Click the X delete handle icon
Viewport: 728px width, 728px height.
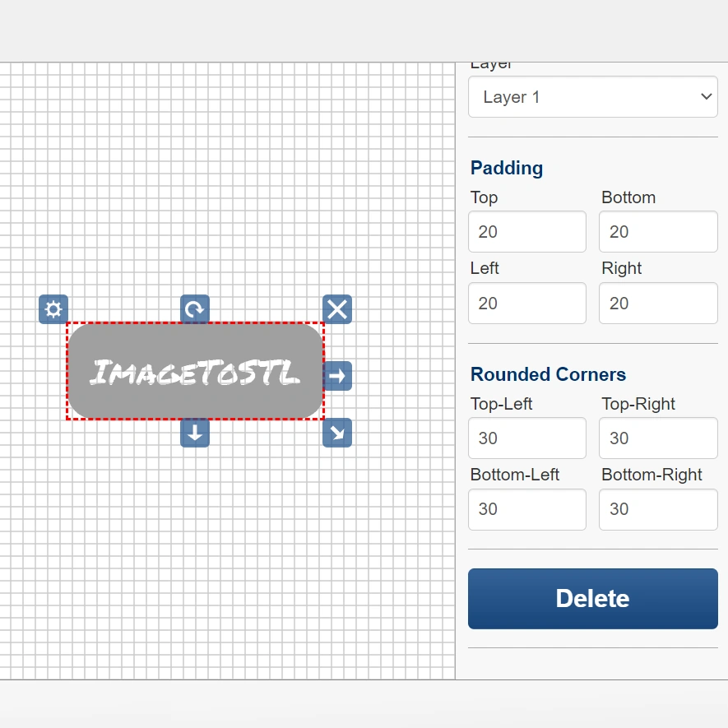point(337,309)
